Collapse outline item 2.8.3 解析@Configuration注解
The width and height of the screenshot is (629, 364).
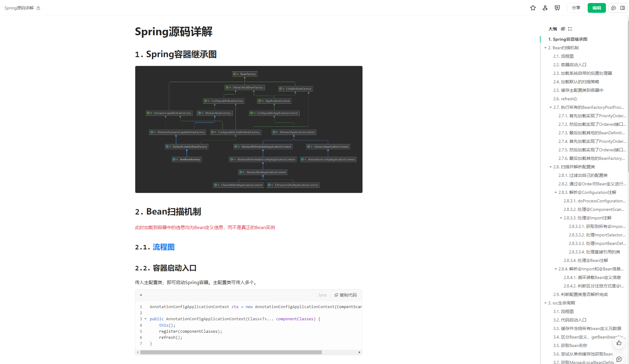click(x=556, y=192)
